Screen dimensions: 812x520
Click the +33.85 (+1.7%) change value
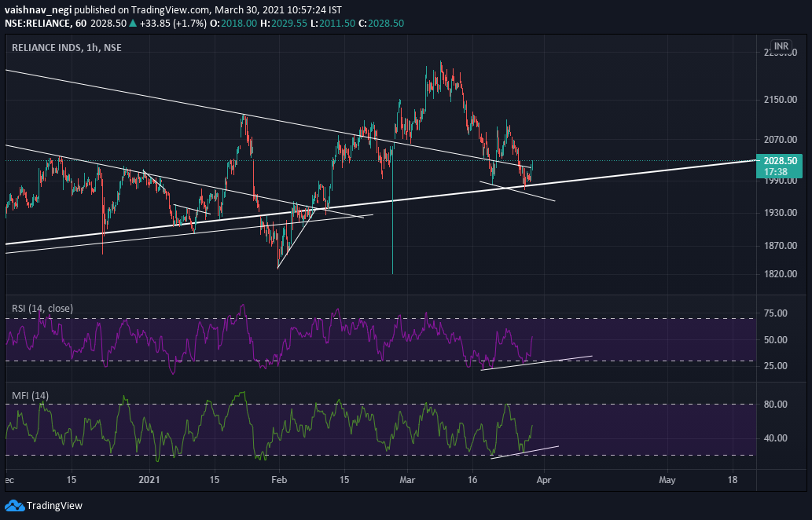173,24
